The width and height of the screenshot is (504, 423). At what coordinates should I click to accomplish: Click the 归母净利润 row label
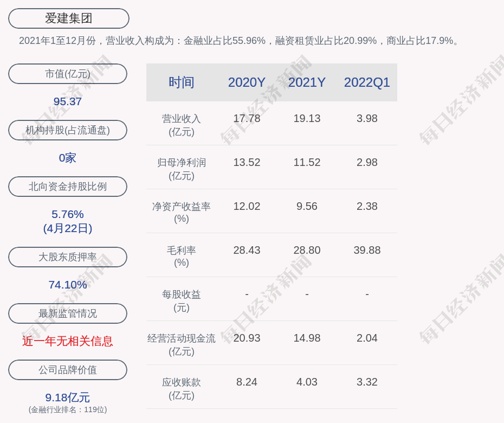tap(182, 169)
